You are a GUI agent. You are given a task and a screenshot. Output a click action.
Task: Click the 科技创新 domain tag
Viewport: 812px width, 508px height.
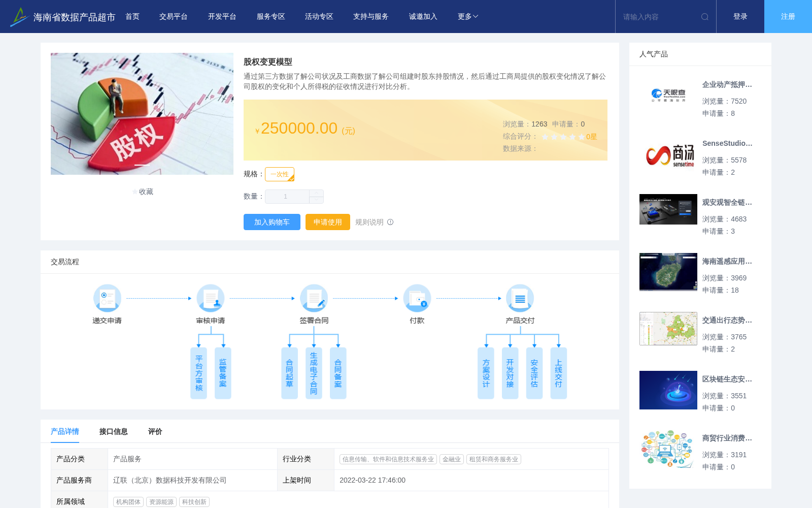click(x=194, y=502)
